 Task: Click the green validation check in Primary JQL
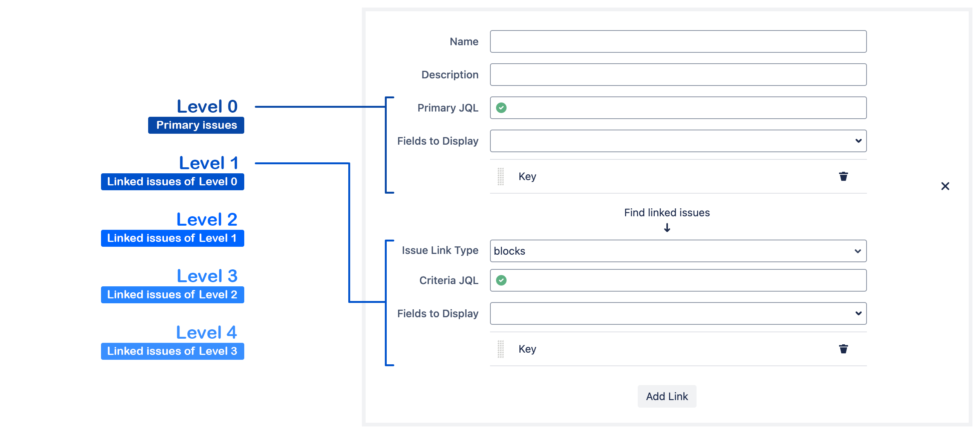501,108
